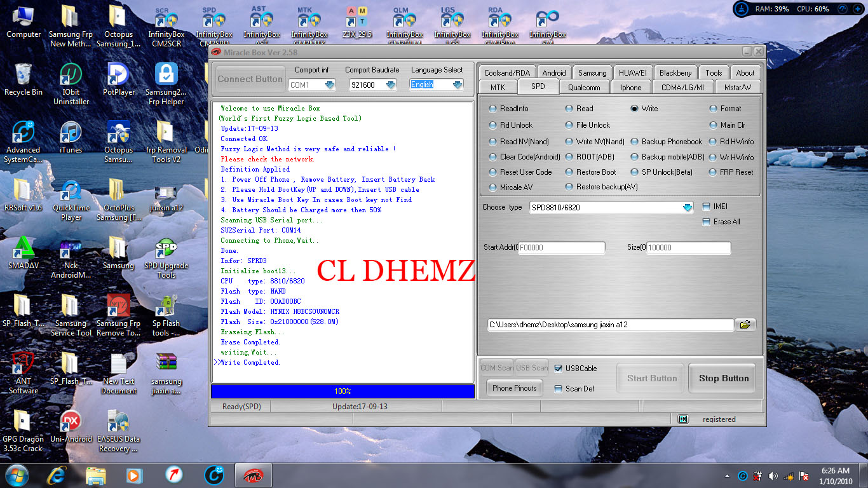Click the Connect Button
This screenshot has height=488, width=868.
(x=250, y=79)
